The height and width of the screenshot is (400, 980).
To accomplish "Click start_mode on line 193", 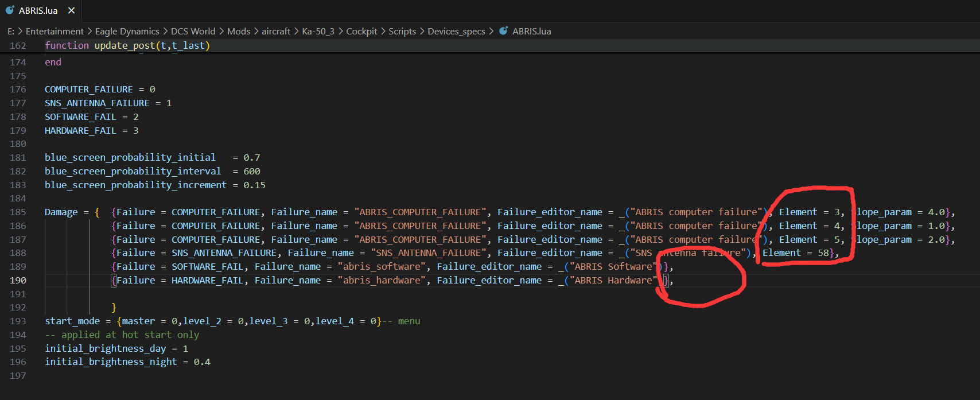I will point(72,321).
